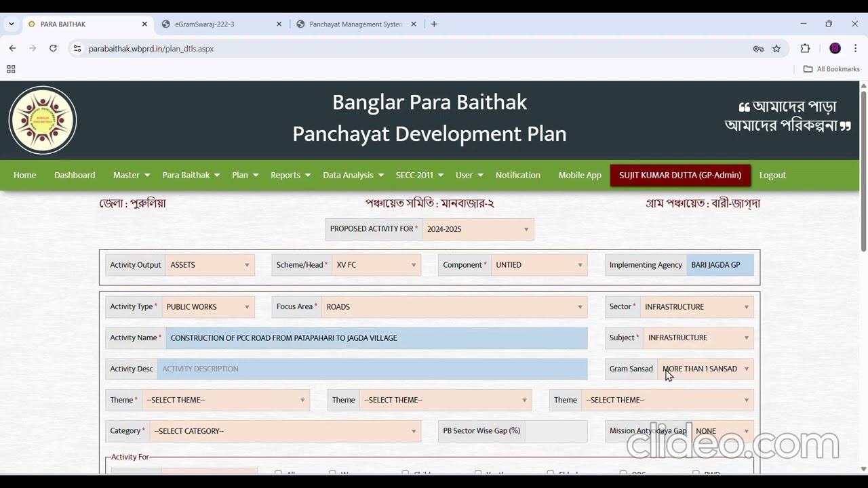The image size is (868, 488).
Task: Open Mission Antyodaya Gap dropdown
Action: point(723,431)
